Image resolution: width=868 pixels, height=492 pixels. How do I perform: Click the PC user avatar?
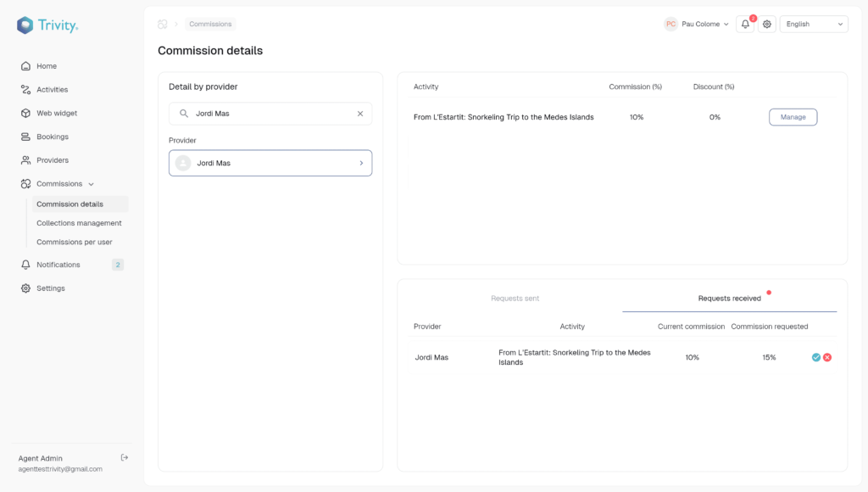pos(671,24)
